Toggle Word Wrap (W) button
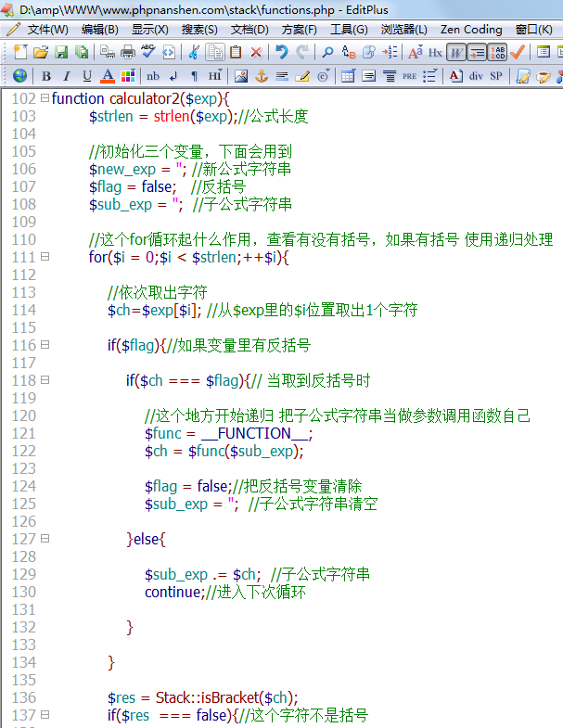This screenshot has height=728, width=563. click(456, 53)
